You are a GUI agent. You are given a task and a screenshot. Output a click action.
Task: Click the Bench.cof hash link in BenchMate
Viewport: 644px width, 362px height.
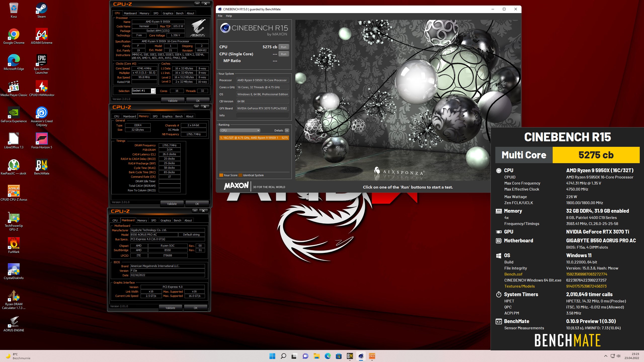coord(586,274)
